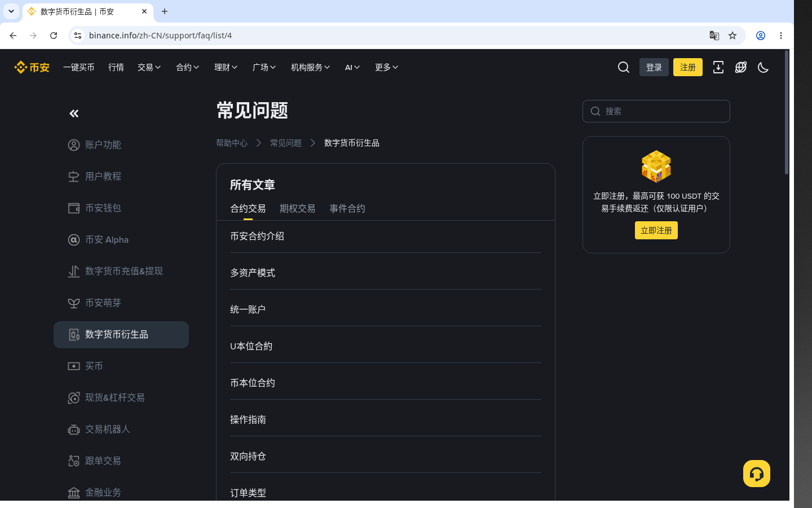
Task: Open 一键买币 in the nav bar
Action: [79, 68]
